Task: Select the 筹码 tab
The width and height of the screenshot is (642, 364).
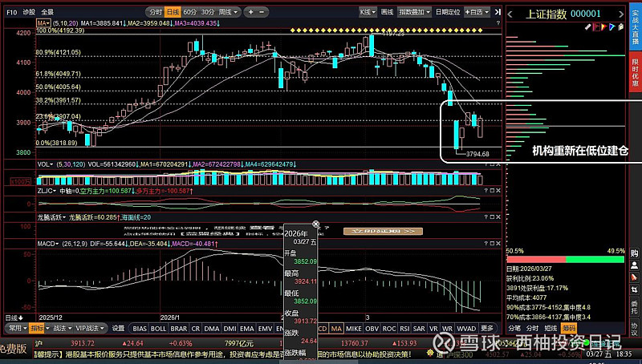Action: point(569,328)
